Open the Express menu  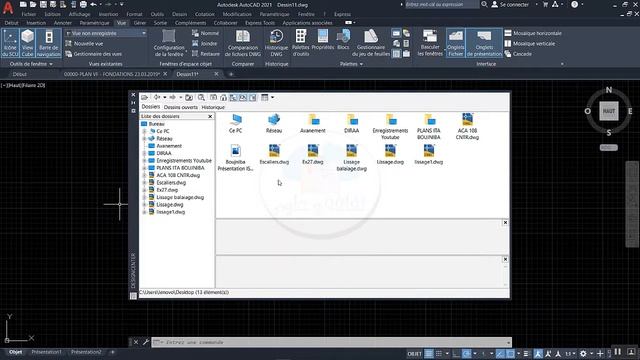[x=342, y=14]
